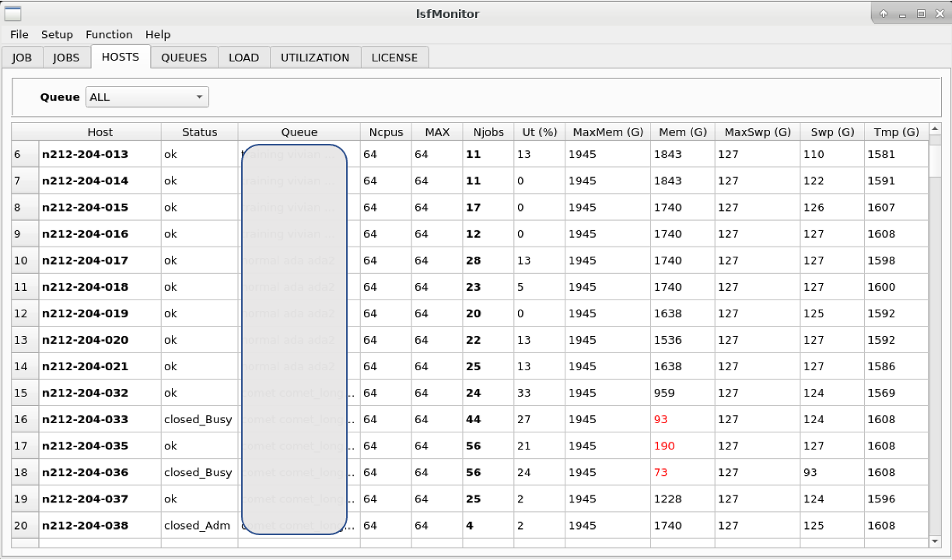Click the scrollbar down arrow
This screenshot has width=952, height=560.
(935, 542)
